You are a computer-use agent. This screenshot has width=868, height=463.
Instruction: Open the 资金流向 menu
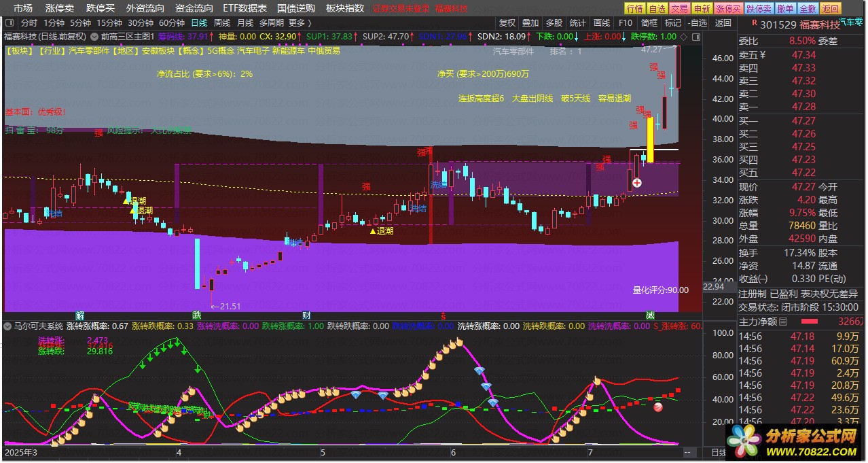coord(194,8)
